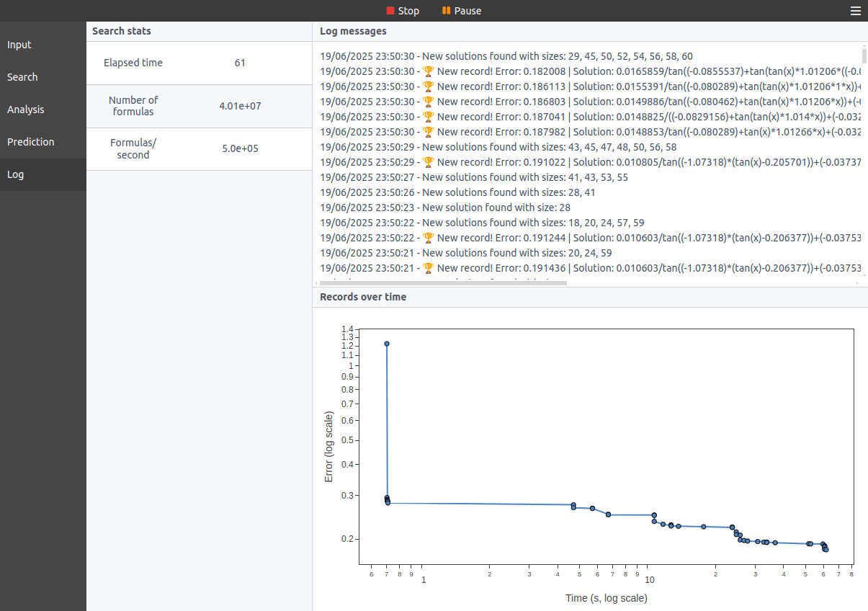Go to the Analysis section
The height and width of the screenshot is (611, 868).
26,110
